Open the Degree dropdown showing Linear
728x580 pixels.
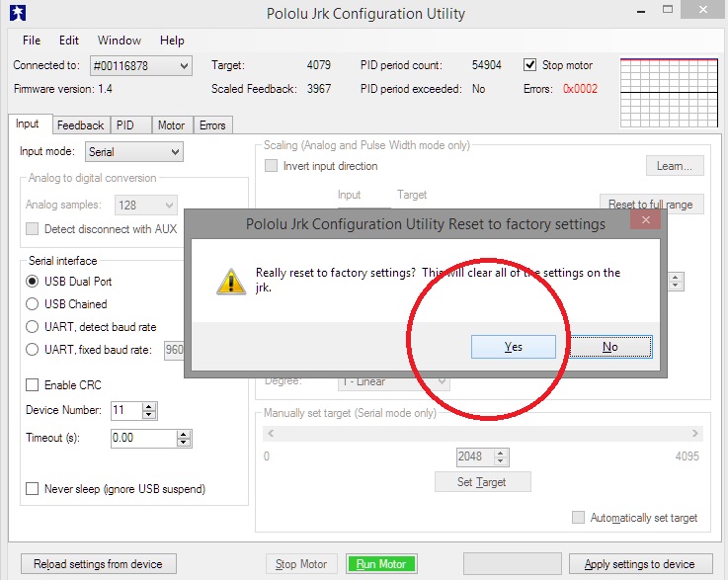tap(394, 381)
